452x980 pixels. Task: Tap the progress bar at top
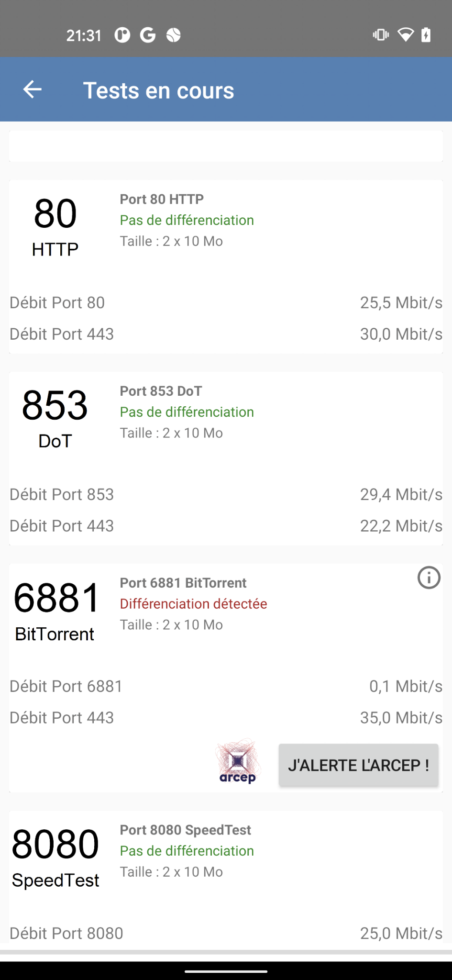click(x=226, y=146)
